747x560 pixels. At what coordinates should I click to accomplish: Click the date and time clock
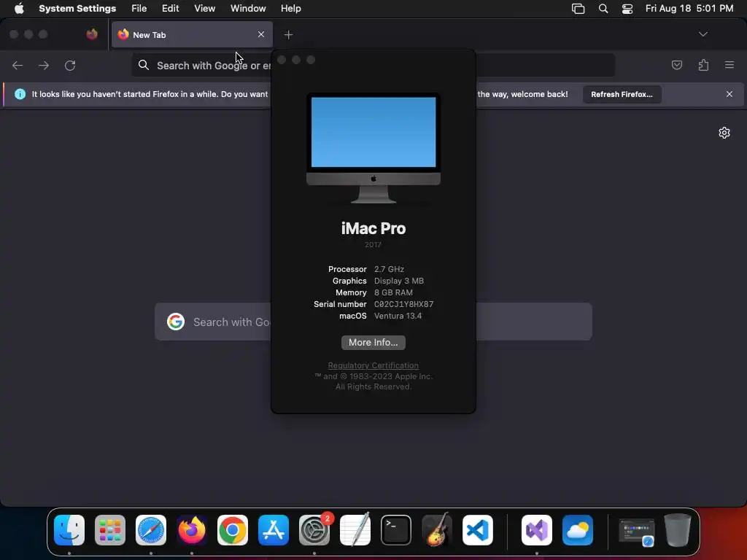coord(689,8)
